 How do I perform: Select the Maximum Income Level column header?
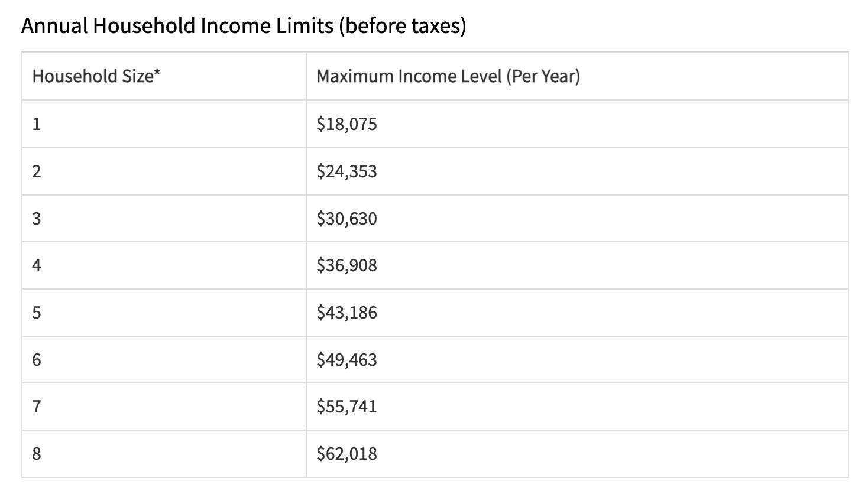pos(577,76)
